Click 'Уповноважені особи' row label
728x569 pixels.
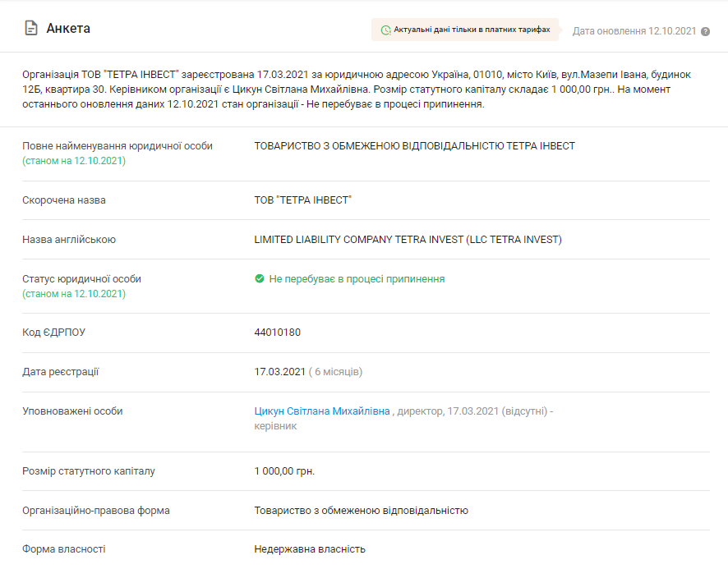pos(72,411)
